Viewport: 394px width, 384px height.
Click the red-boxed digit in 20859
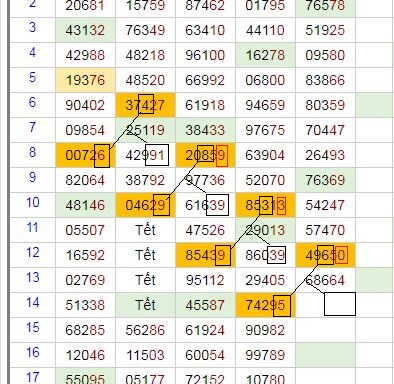[x=222, y=156]
